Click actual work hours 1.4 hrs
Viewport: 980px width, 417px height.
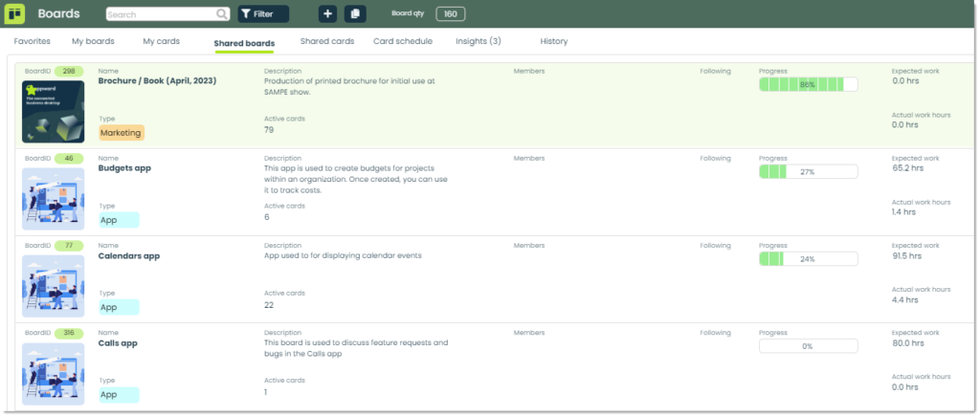point(903,212)
